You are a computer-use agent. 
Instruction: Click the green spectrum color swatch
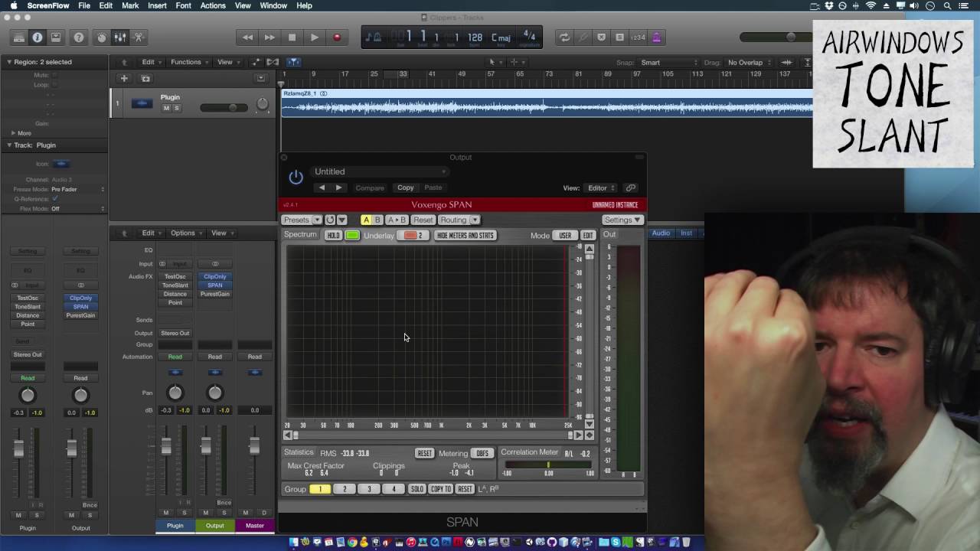pos(352,235)
